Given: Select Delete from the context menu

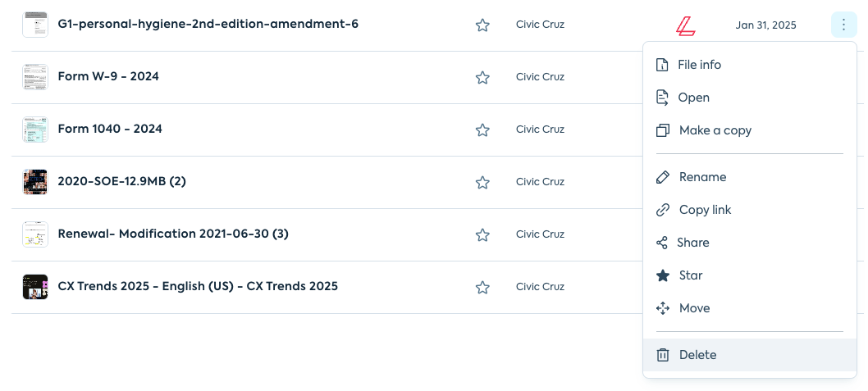Looking at the screenshot, I should click(x=697, y=355).
